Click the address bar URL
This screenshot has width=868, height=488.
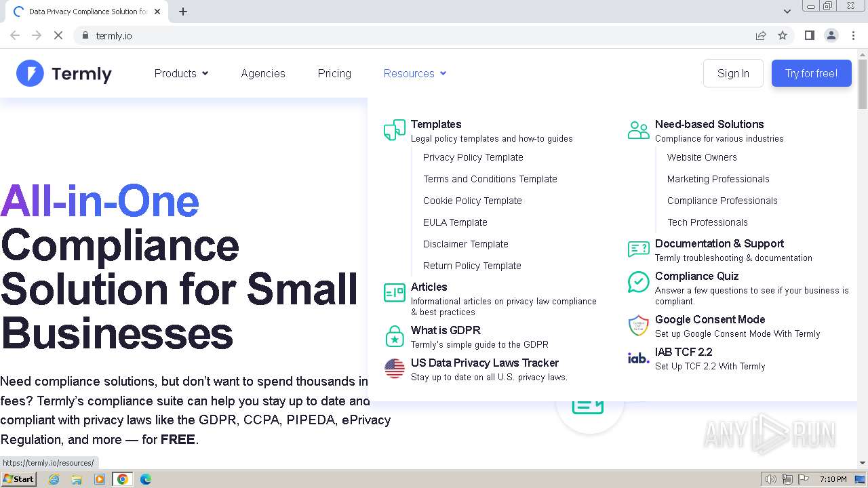pyautogui.click(x=114, y=36)
